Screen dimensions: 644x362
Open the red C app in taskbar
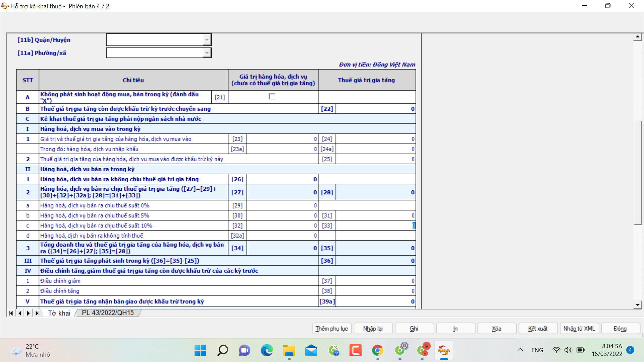pyautogui.click(x=355, y=351)
